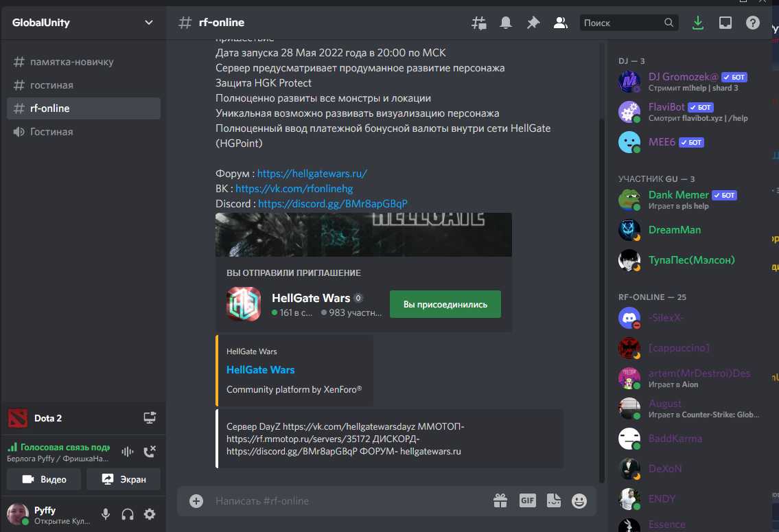
Task: Disconnect from voice call icon
Action: point(150,452)
